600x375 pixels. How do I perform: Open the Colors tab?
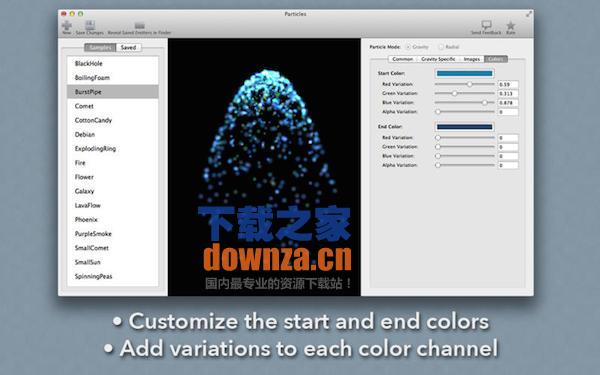[496, 59]
